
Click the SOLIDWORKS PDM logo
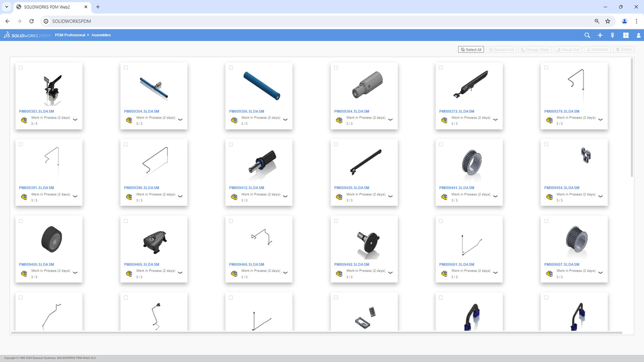click(x=26, y=34)
